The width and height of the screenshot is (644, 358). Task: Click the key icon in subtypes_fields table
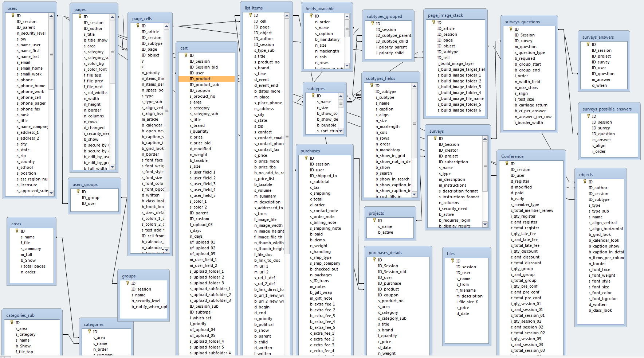[372, 85]
